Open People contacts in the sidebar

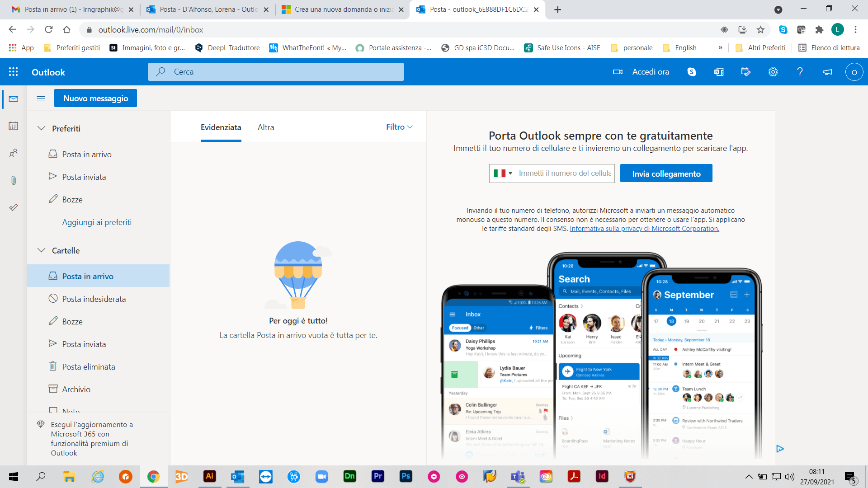pyautogui.click(x=14, y=153)
